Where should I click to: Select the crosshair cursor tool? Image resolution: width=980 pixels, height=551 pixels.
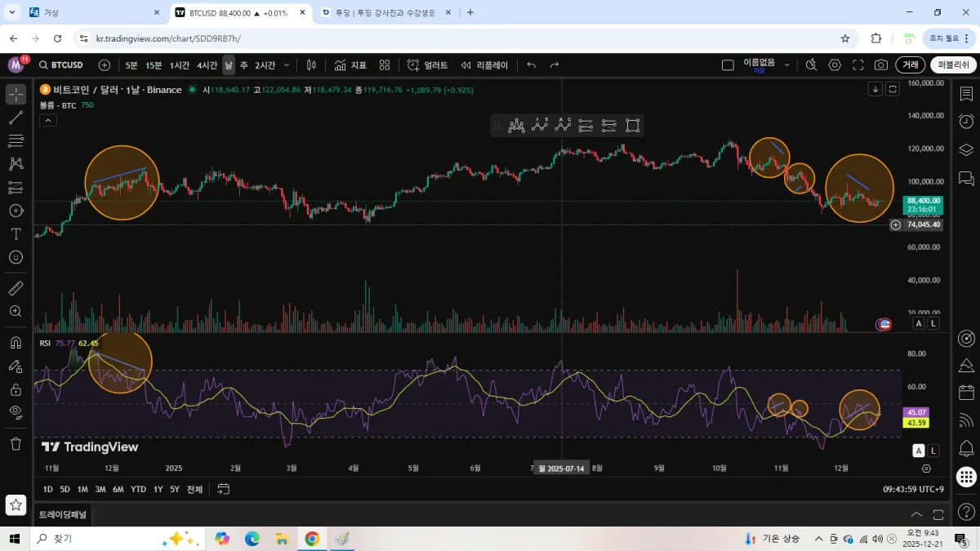(16, 95)
